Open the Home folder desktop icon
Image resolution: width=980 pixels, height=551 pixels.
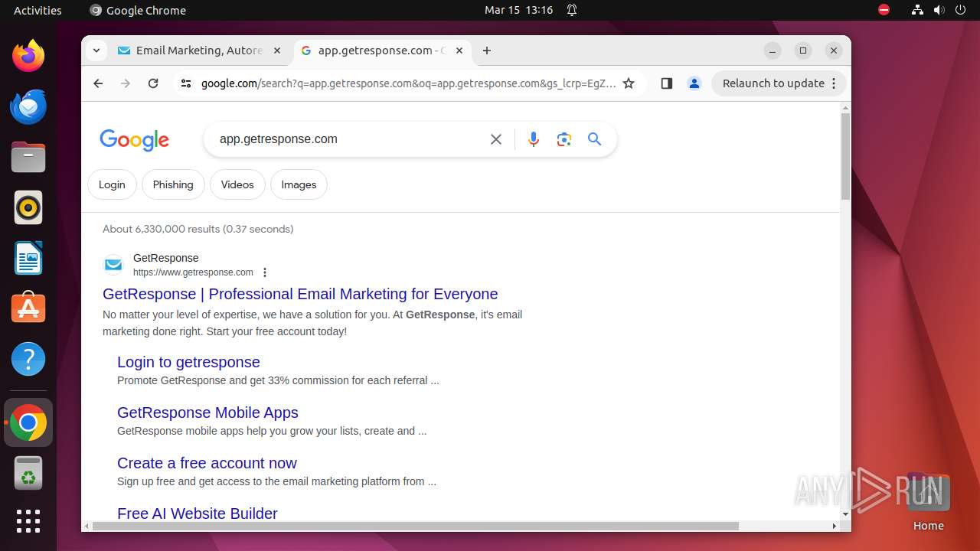click(x=928, y=501)
